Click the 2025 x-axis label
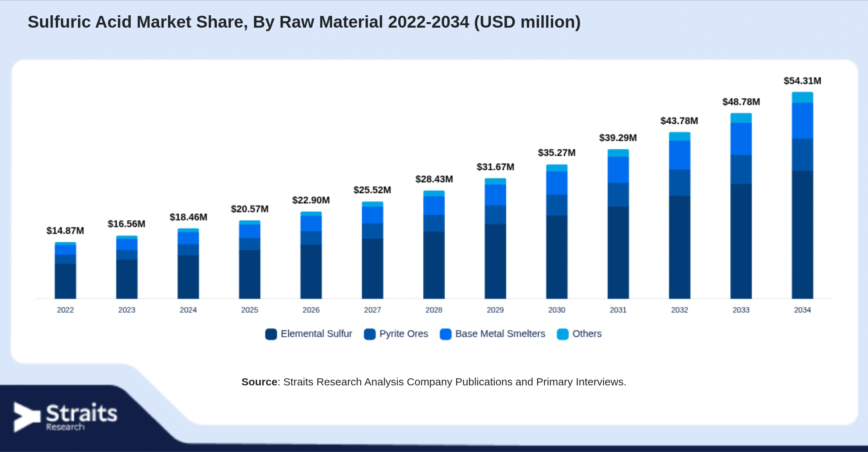The image size is (868, 452). (x=250, y=310)
